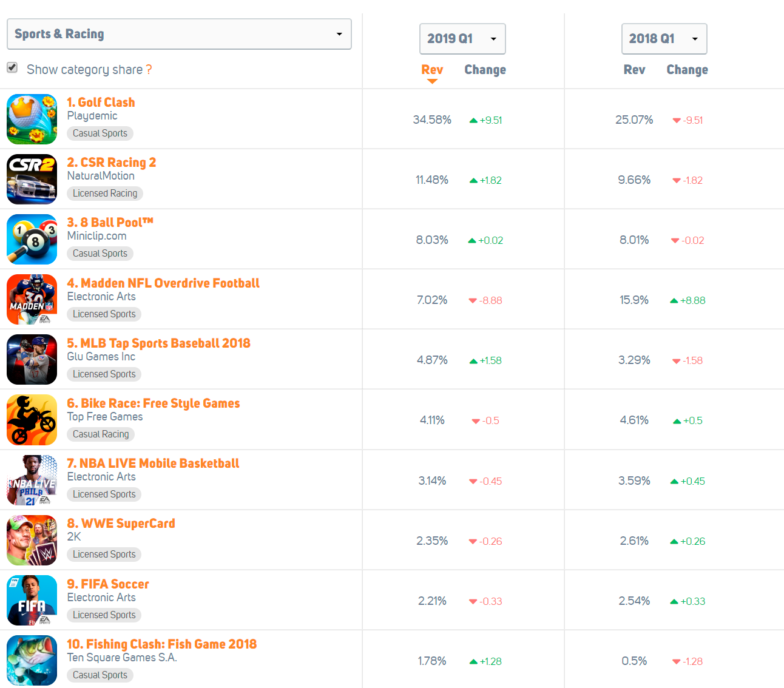Screen dimensions: 784x688
Task: Click publisher name Miniclip.com
Action: [x=96, y=236]
